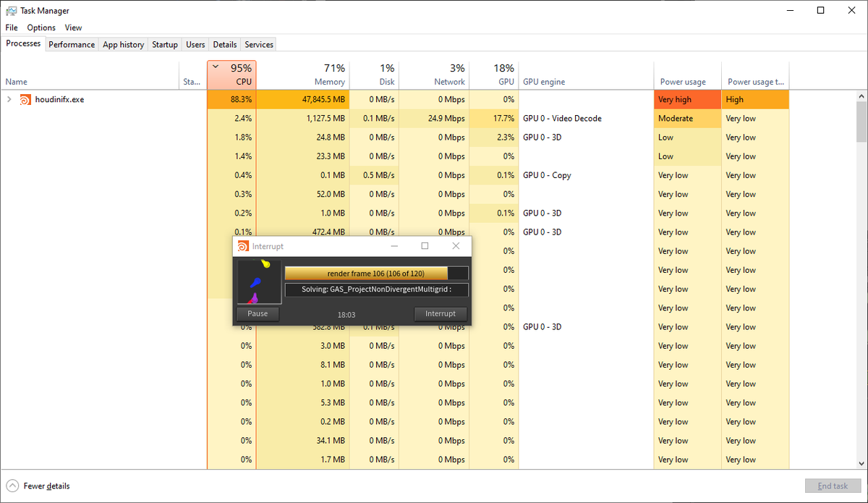This screenshot has width=868, height=503.
Task: Click the Interrupt button to stop rendering
Action: point(441,313)
